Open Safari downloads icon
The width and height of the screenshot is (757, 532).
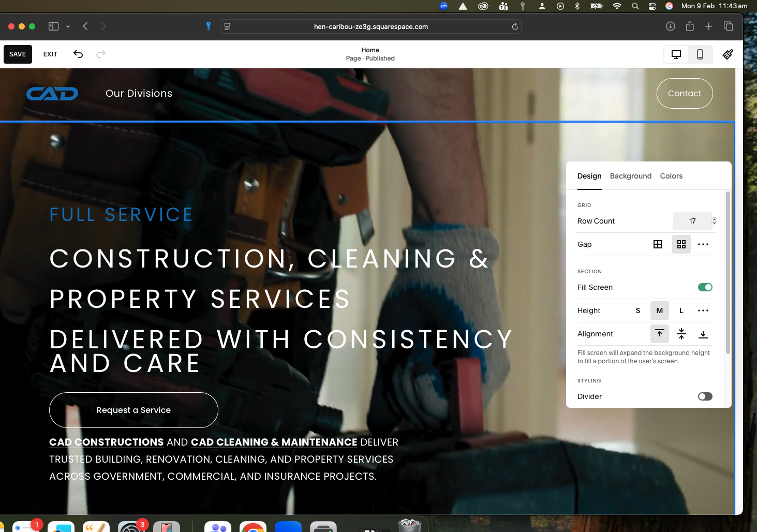click(671, 26)
